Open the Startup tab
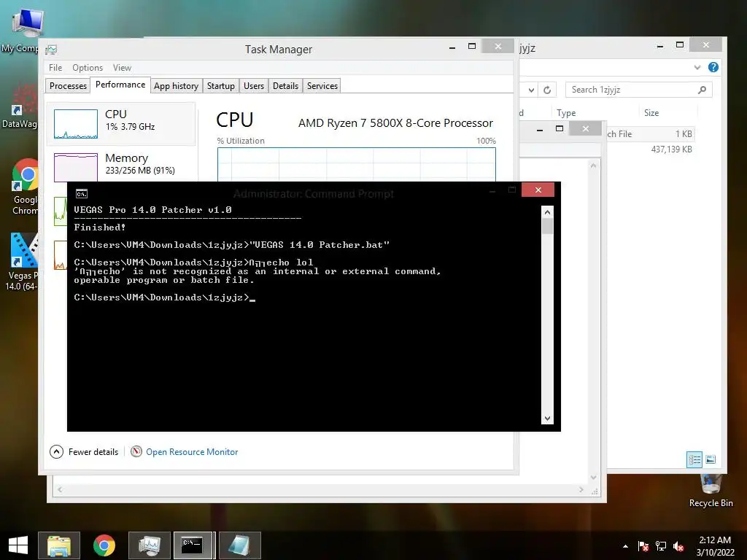Viewport: 747px width, 560px height. point(220,86)
